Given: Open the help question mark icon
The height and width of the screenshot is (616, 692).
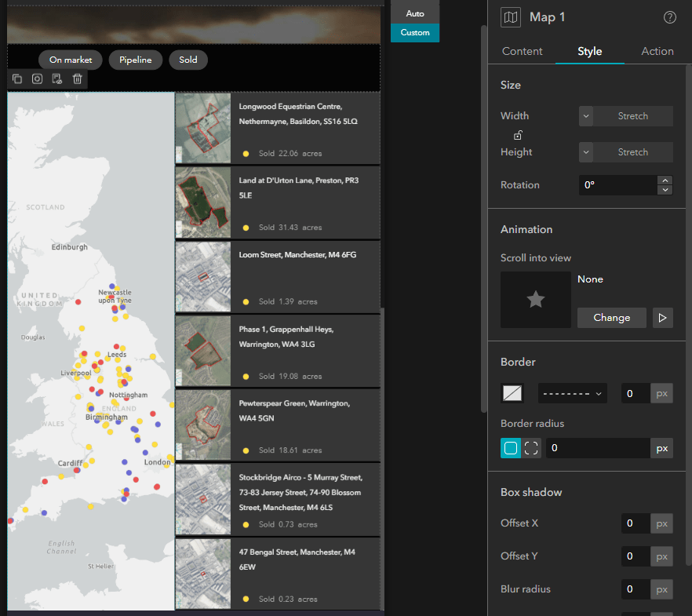Looking at the screenshot, I should click(x=669, y=17).
